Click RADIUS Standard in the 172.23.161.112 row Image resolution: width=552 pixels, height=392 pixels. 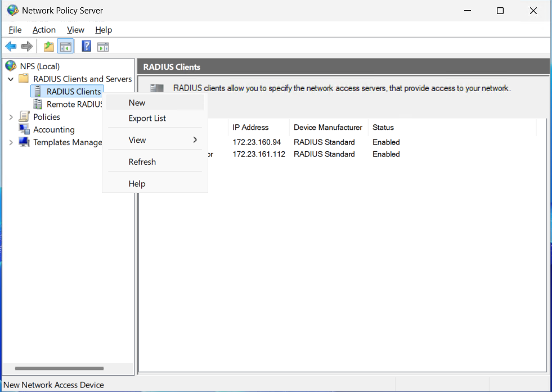(324, 154)
